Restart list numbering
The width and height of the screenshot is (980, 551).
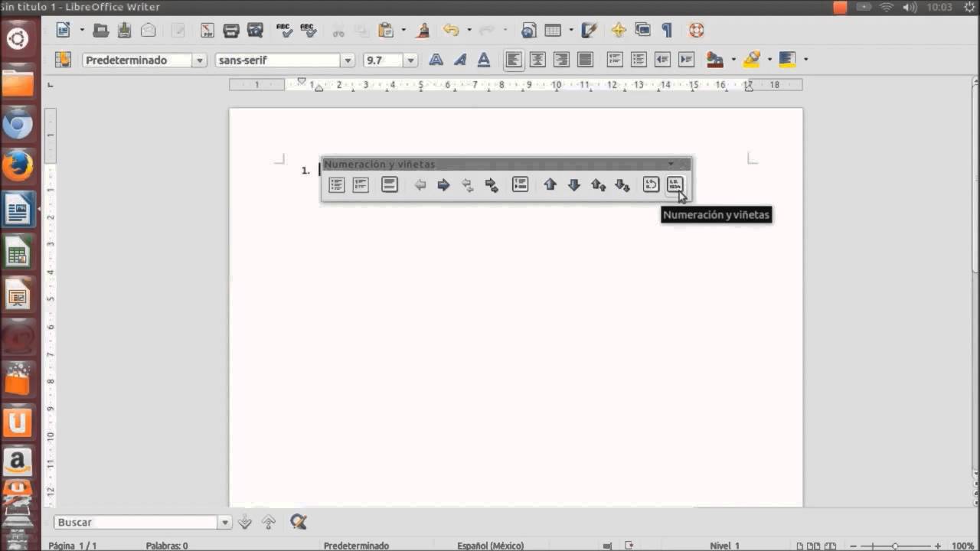pos(651,184)
